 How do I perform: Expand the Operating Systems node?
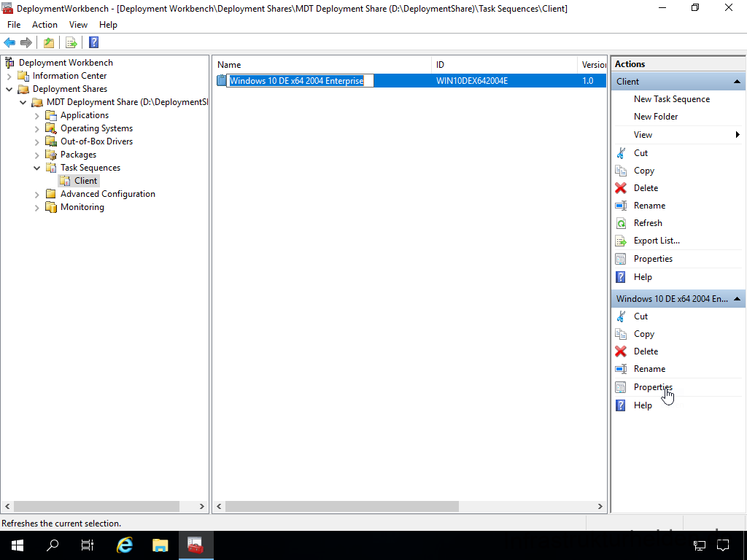(37, 128)
